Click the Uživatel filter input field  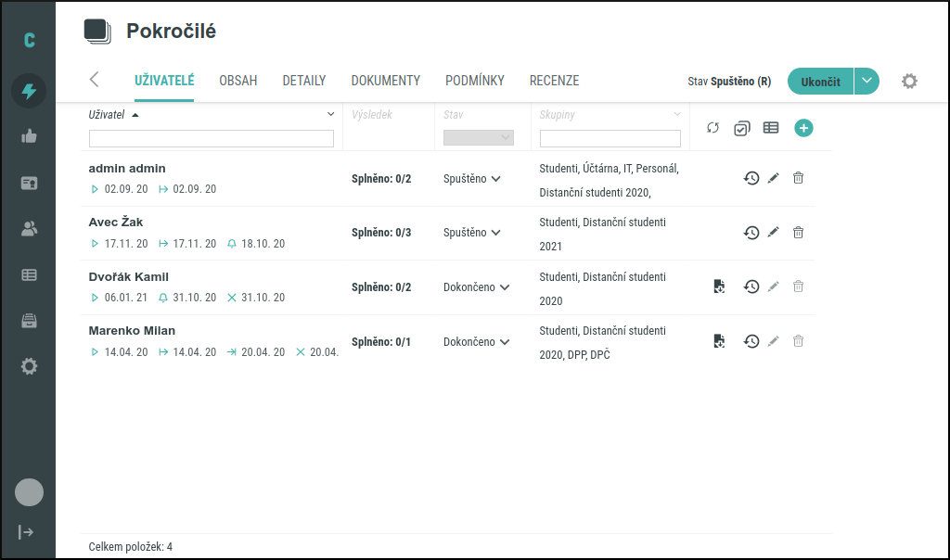pos(211,137)
